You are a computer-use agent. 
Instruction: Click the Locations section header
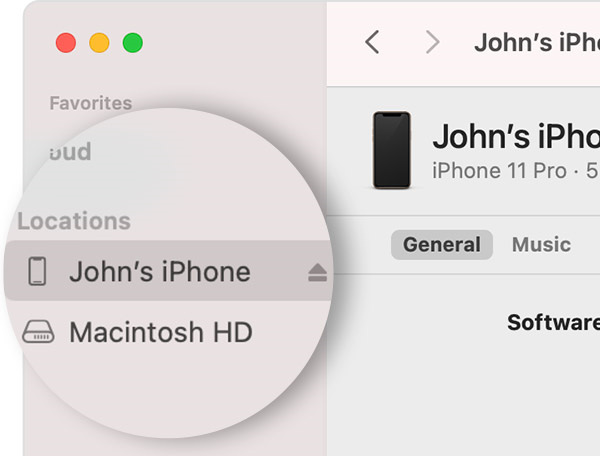74,221
